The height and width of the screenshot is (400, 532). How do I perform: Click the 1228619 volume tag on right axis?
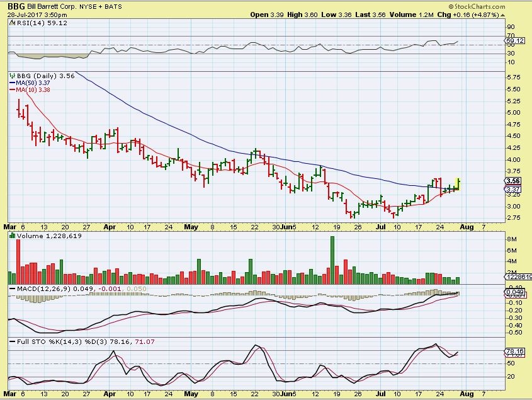tap(518, 277)
